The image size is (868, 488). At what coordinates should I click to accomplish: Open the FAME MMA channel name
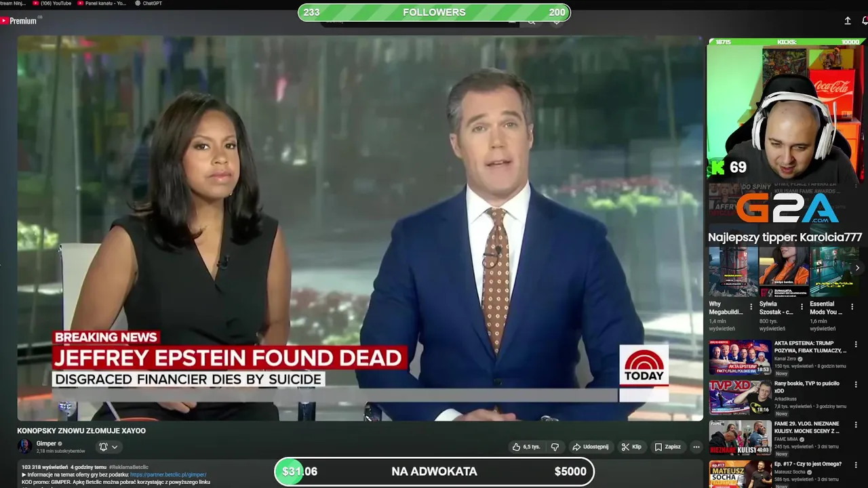[x=787, y=439]
